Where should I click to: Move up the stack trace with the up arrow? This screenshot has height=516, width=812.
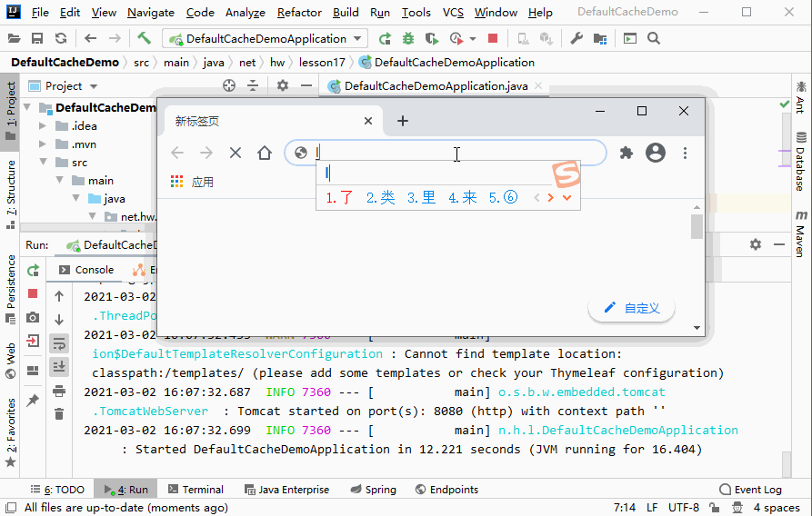pos(59,296)
